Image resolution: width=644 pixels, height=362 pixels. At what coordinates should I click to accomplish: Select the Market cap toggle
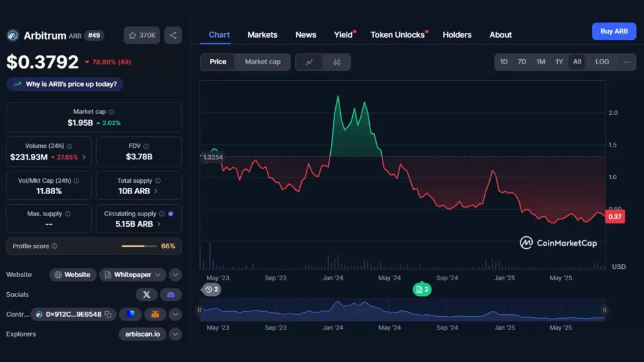point(263,62)
